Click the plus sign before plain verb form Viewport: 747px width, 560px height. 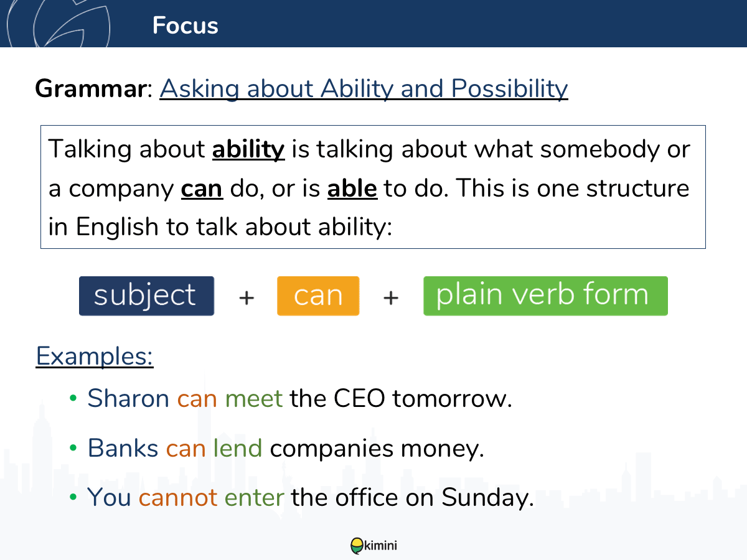(390, 297)
